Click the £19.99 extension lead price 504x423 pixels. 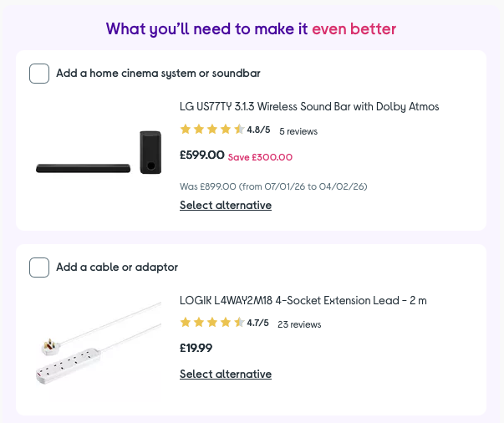pyautogui.click(x=196, y=349)
